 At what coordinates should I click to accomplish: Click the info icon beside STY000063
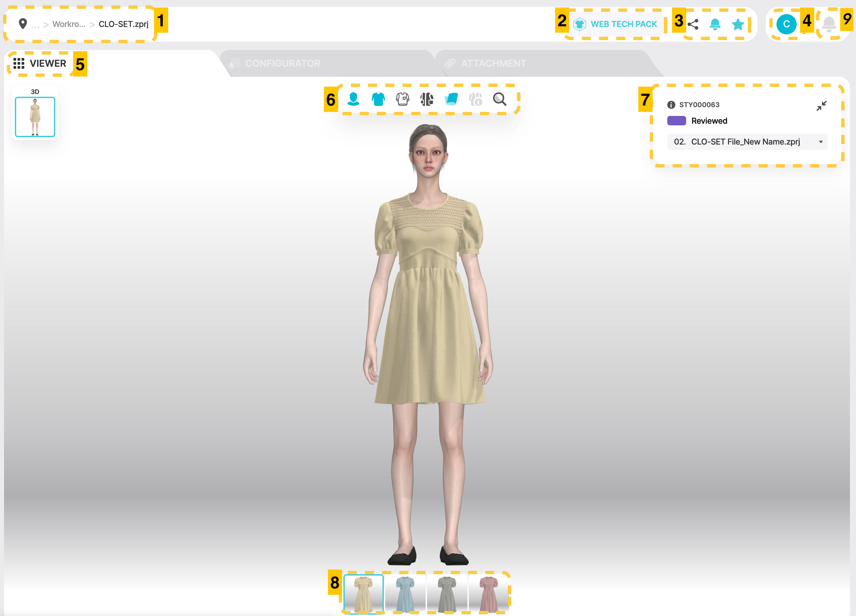tap(671, 104)
